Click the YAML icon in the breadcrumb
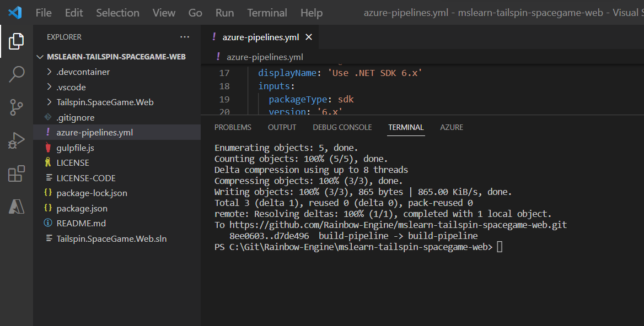Viewport: 644px width, 326px height. (218, 57)
